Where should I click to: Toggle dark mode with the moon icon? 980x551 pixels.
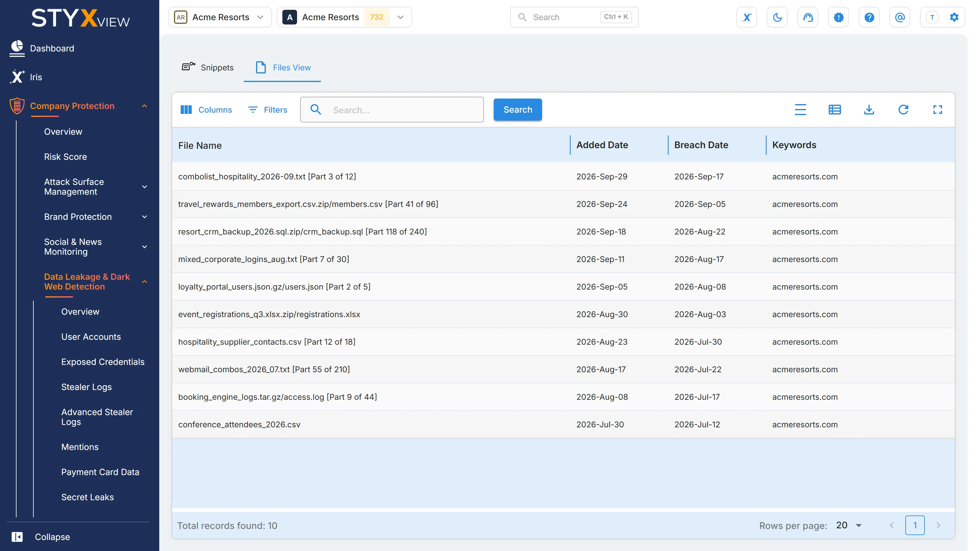click(x=777, y=17)
